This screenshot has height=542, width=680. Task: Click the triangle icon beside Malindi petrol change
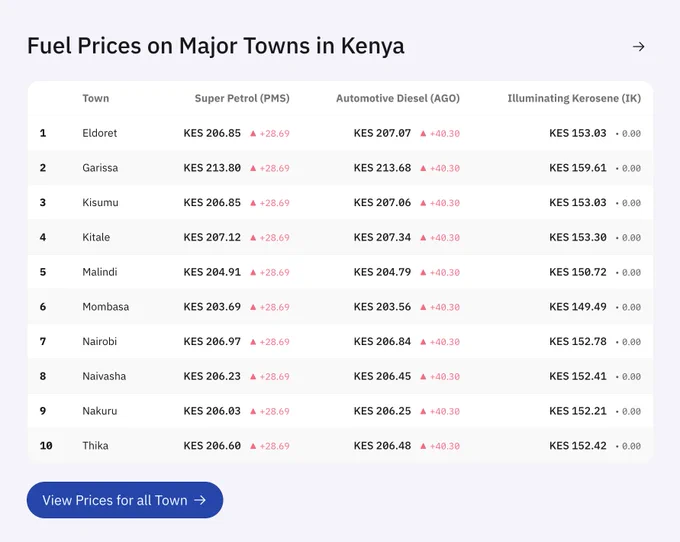(x=253, y=272)
